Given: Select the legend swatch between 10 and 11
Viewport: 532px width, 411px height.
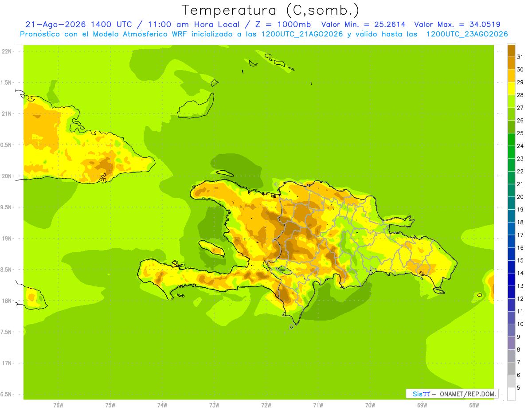Looking at the screenshot, I should coord(511,317).
